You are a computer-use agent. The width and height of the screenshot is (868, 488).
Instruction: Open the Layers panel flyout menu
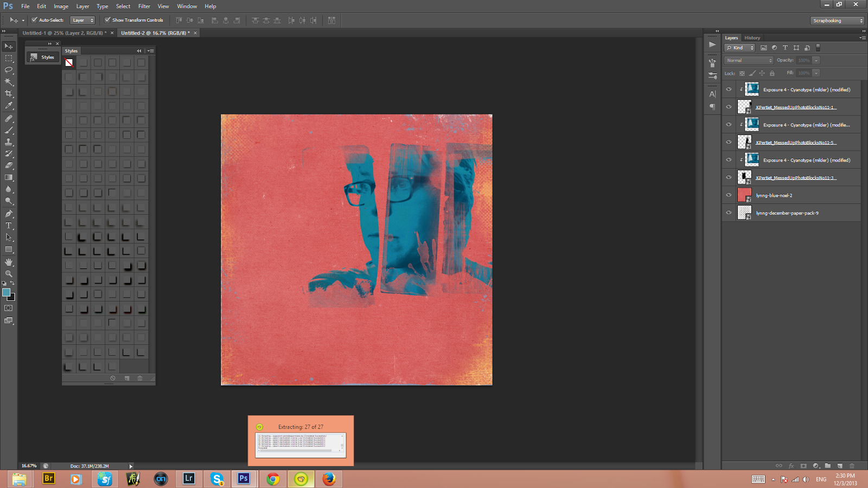tap(863, 38)
